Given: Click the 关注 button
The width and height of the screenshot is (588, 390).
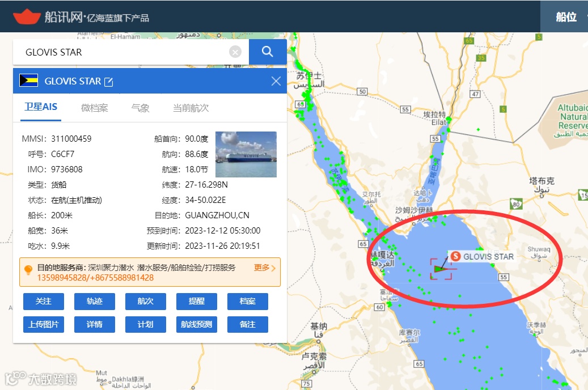Looking at the screenshot, I should pos(44,301).
